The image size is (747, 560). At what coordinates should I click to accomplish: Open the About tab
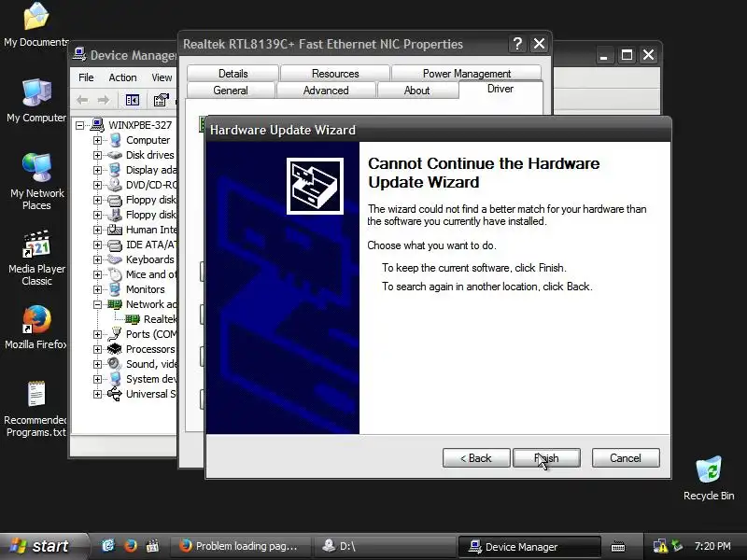[416, 90]
